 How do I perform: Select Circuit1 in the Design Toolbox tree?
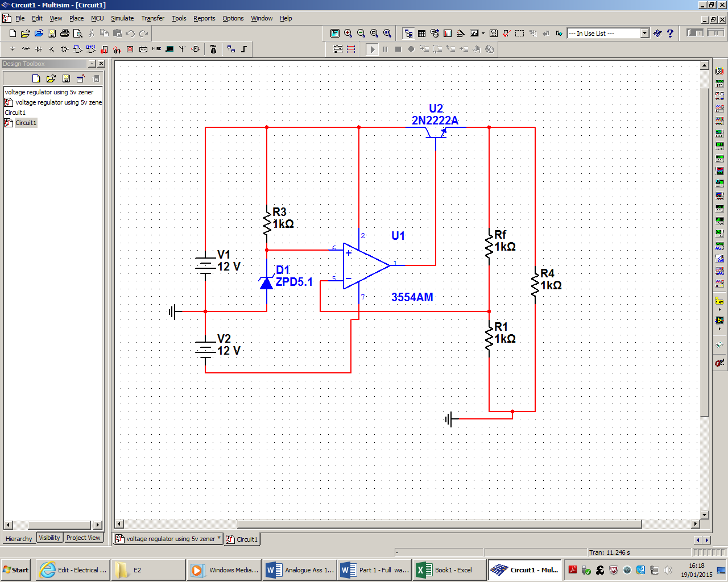26,123
